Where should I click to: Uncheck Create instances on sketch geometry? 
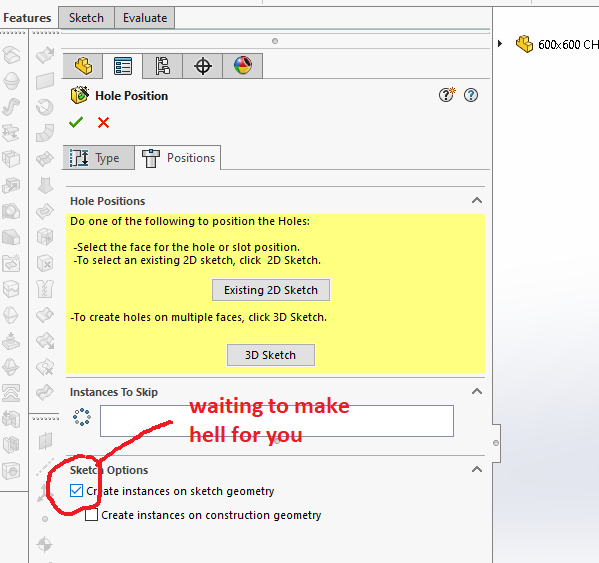[x=76, y=491]
